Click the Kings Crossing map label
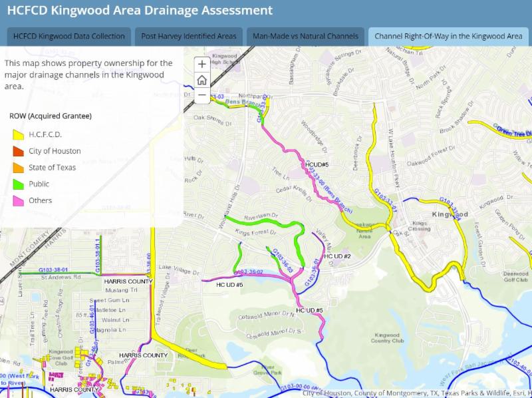This screenshot has width=532, height=398. tap(419, 226)
